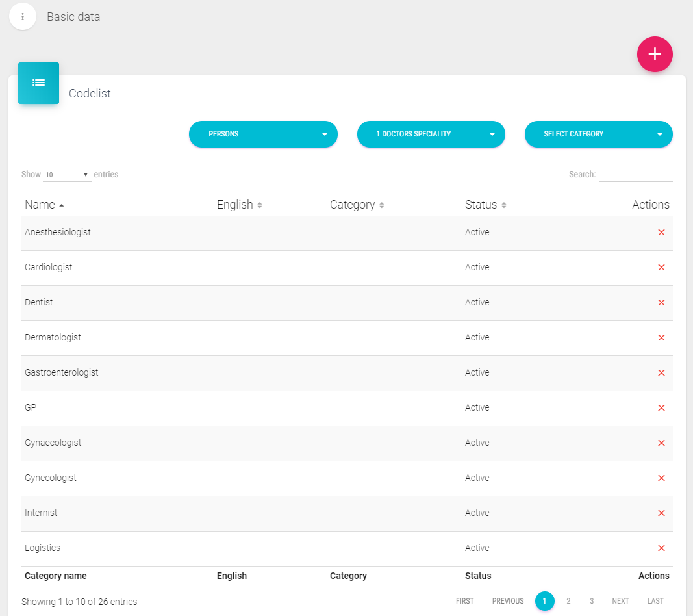The width and height of the screenshot is (693, 616).
Task: Open the Persons dropdown
Action: click(263, 134)
